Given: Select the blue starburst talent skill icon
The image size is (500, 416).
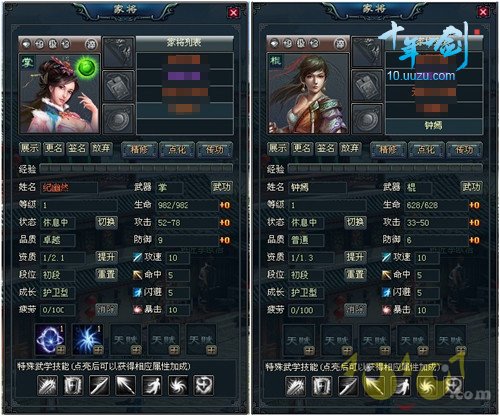Looking at the screenshot, I should 88,340.
